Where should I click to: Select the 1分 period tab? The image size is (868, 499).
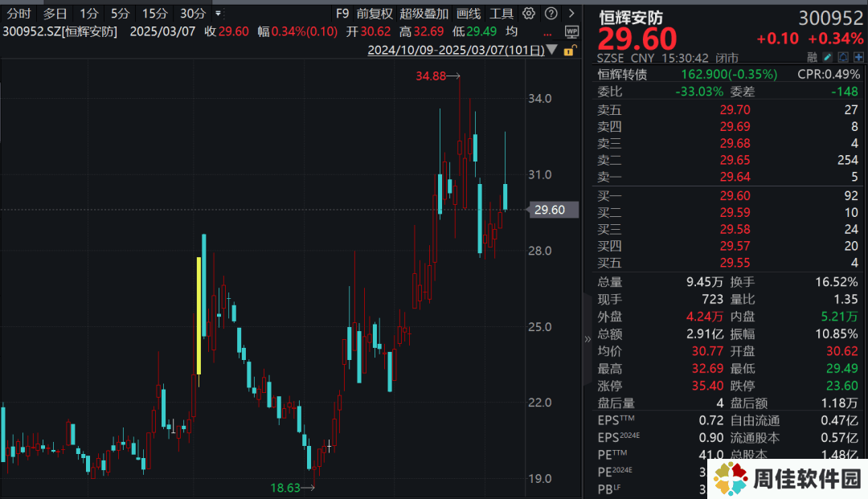(88, 14)
